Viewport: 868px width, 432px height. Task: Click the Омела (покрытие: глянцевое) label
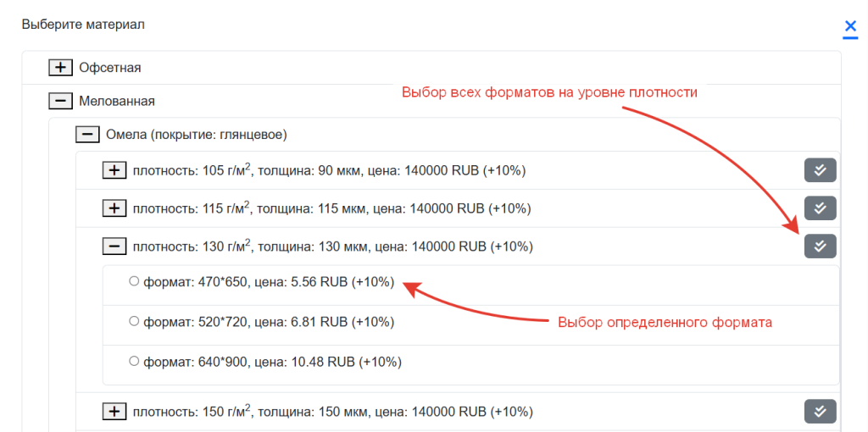(x=196, y=134)
